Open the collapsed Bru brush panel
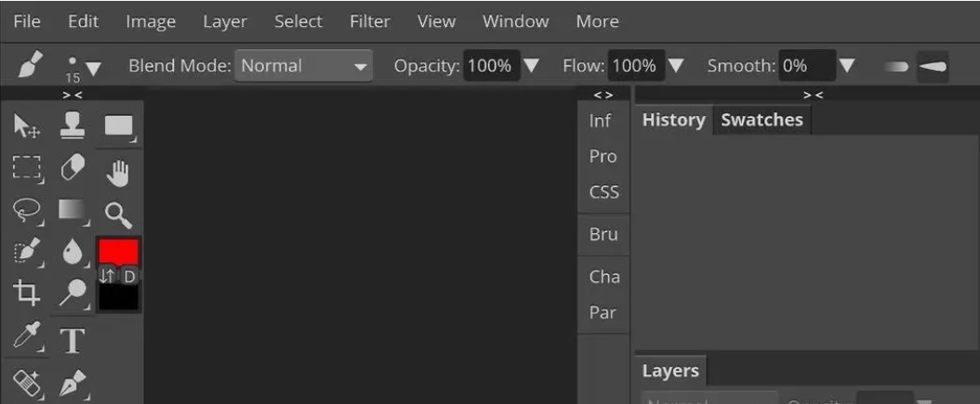 (603, 234)
